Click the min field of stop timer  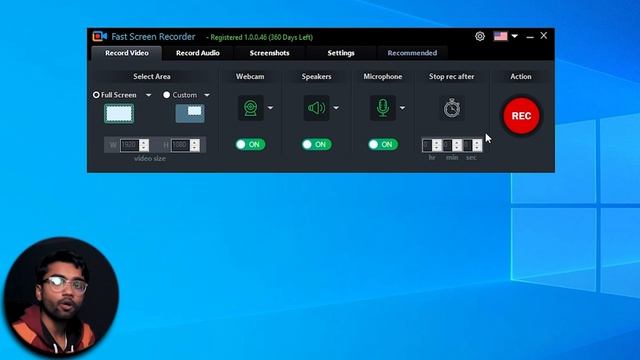pyautogui.click(x=447, y=145)
